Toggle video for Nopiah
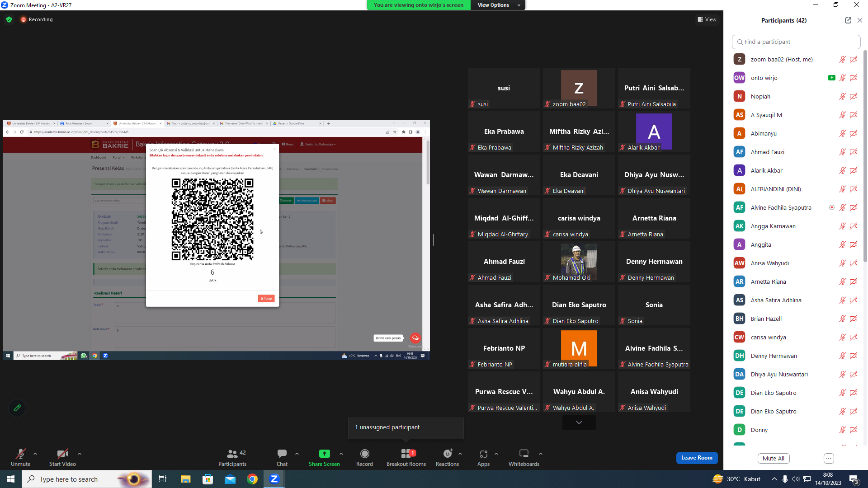The width and height of the screenshot is (868, 488). (x=854, y=96)
